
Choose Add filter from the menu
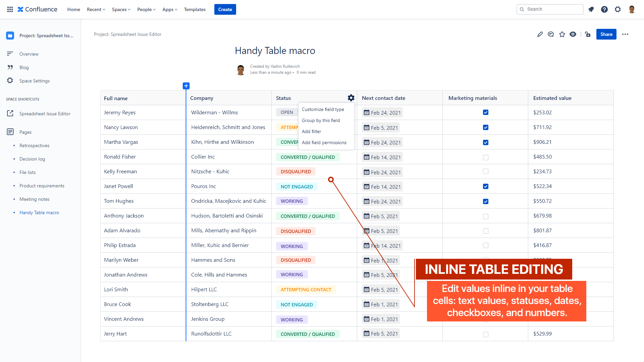311,131
